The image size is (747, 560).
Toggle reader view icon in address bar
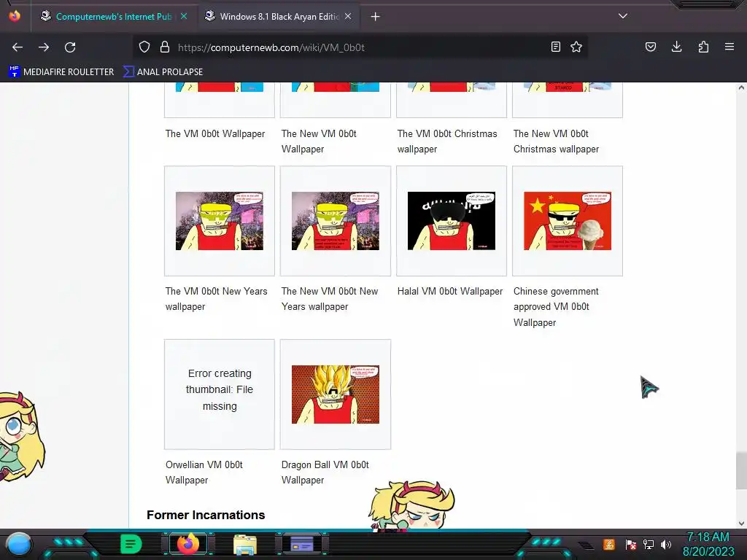point(555,47)
